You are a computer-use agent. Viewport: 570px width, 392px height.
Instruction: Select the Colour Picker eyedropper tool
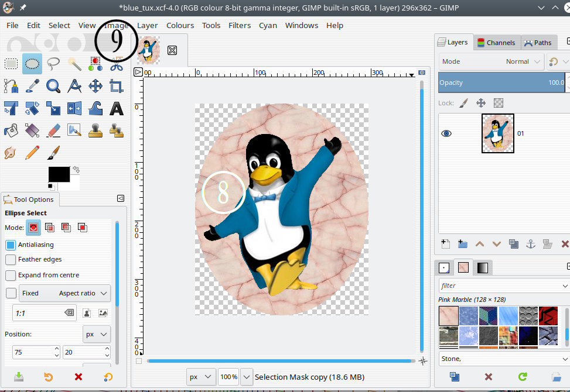tap(32, 87)
